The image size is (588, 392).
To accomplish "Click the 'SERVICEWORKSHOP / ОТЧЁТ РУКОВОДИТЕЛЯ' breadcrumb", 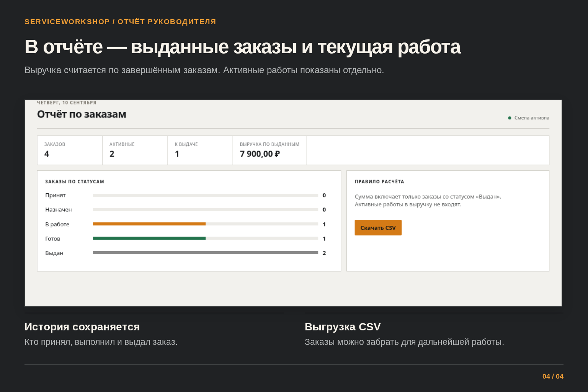I will (x=120, y=22).
